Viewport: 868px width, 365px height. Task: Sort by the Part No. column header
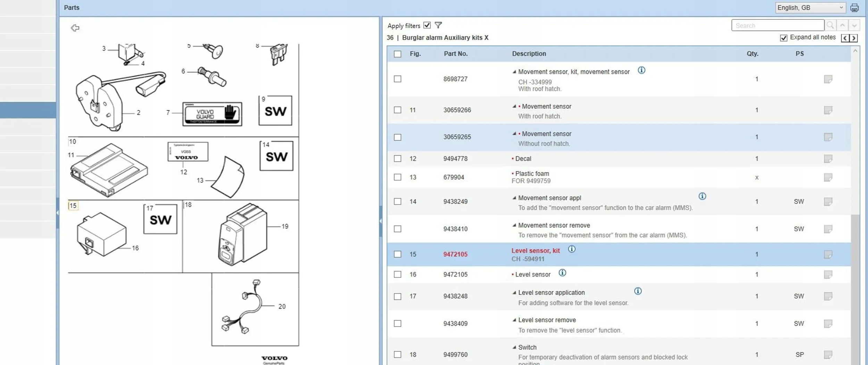click(x=456, y=54)
